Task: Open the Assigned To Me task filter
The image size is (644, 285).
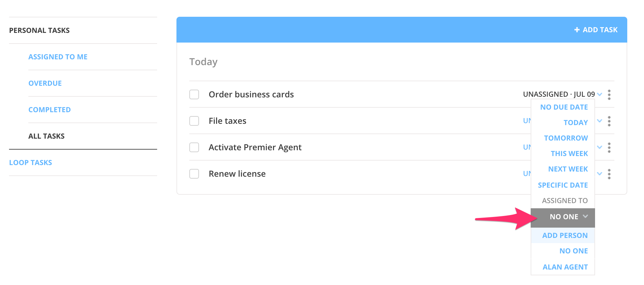Action: click(x=58, y=57)
